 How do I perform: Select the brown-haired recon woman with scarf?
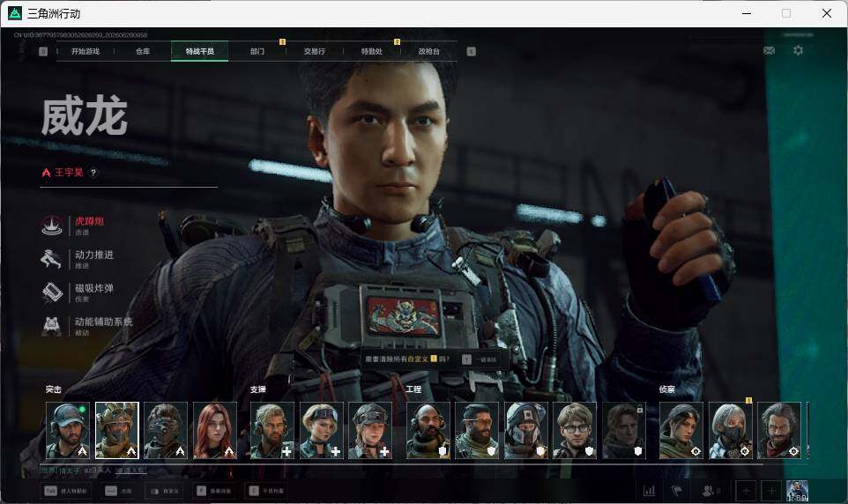681,431
